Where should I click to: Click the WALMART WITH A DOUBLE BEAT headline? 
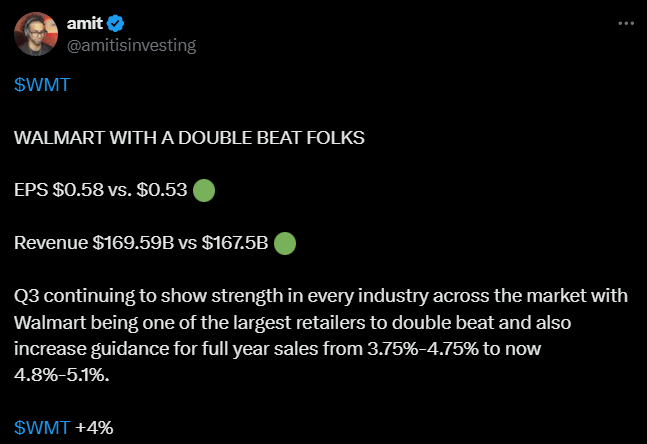(189, 138)
